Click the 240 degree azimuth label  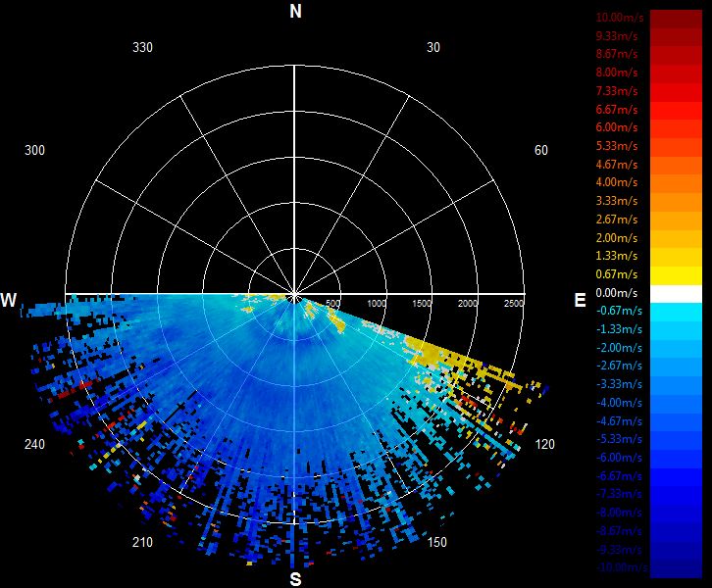(x=34, y=444)
